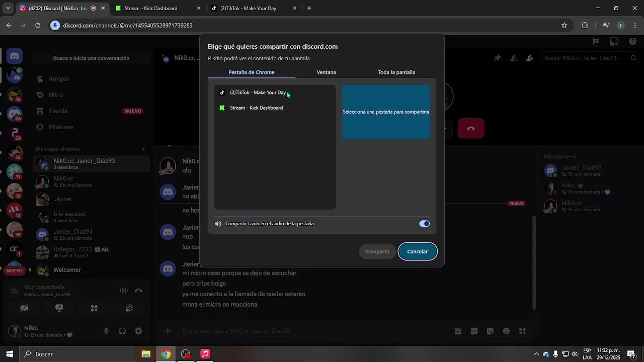644x362 pixels.
Task: Open the emoji picker icon
Action: point(506,331)
